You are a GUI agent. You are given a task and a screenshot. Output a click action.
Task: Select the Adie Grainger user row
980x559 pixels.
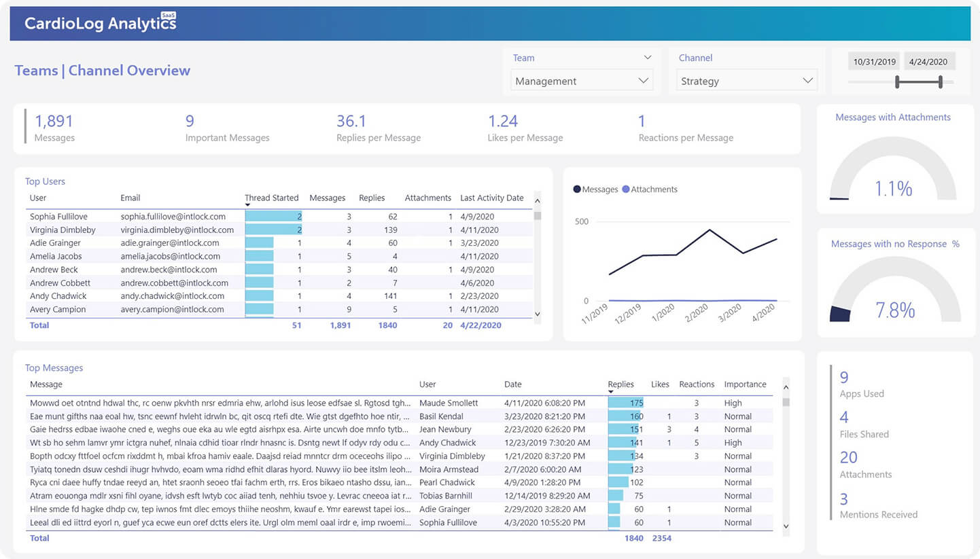tap(279, 242)
